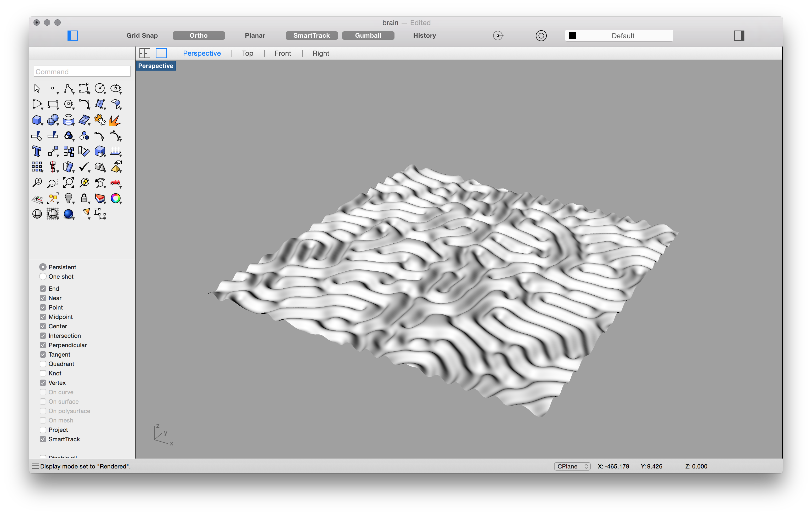Expand the Move tool flyout arrow
Viewport: 812px width, 515px height.
(x=58, y=156)
